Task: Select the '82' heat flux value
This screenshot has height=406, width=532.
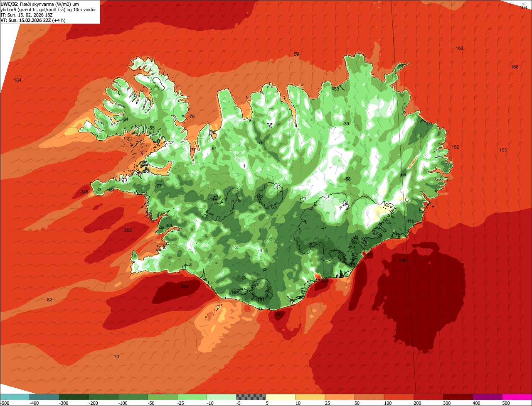Action: pos(49,300)
